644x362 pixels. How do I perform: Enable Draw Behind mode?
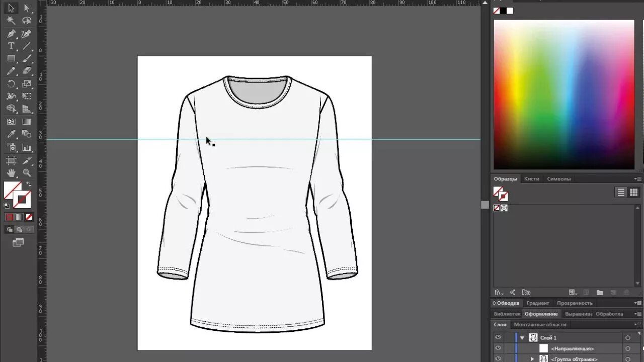pyautogui.click(x=19, y=230)
